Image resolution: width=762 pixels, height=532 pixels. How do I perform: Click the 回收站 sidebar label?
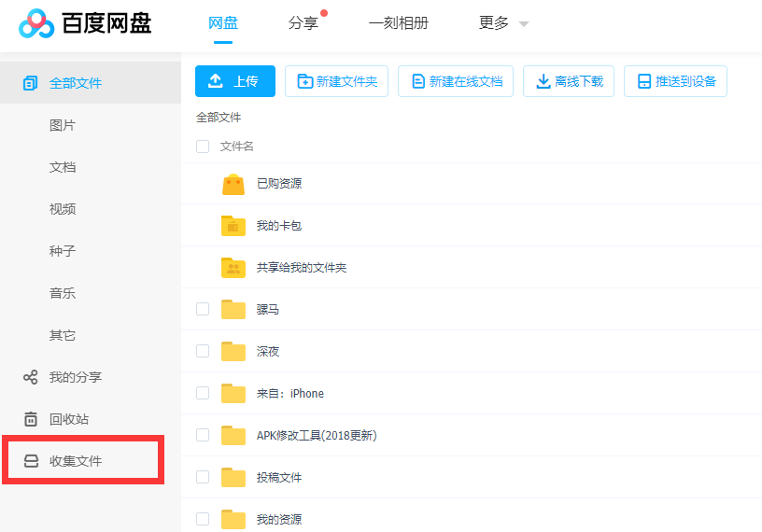[69, 419]
